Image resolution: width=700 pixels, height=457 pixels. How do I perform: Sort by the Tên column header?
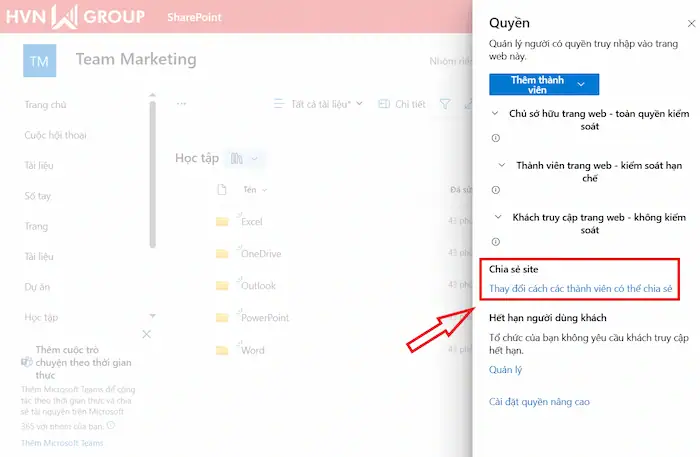pyautogui.click(x=250, y=190)
